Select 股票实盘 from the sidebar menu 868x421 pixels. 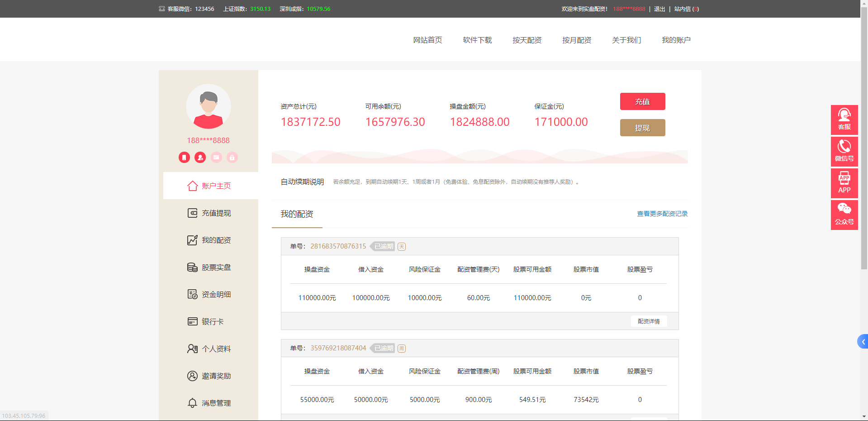click(210, 268)
